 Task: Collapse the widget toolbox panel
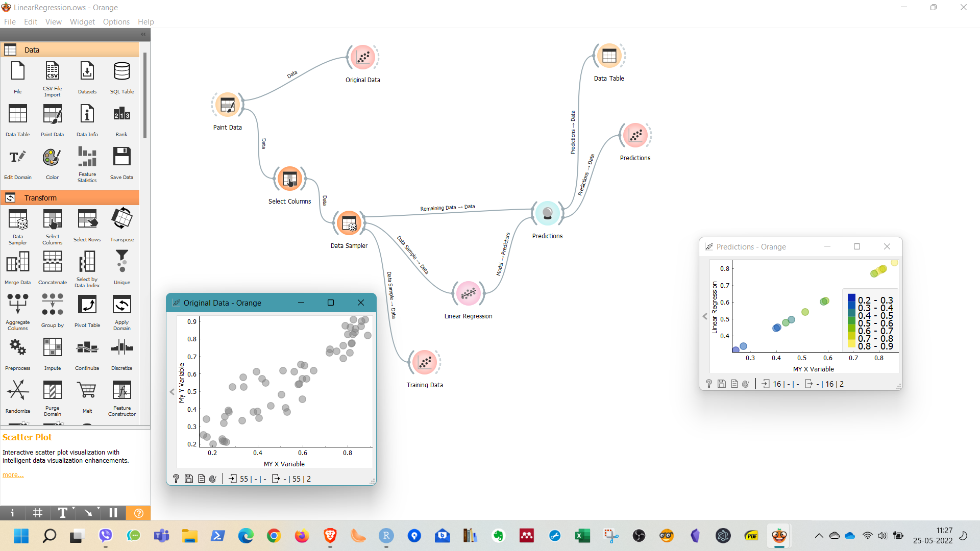pyautogui.click(x=143, y=34)
